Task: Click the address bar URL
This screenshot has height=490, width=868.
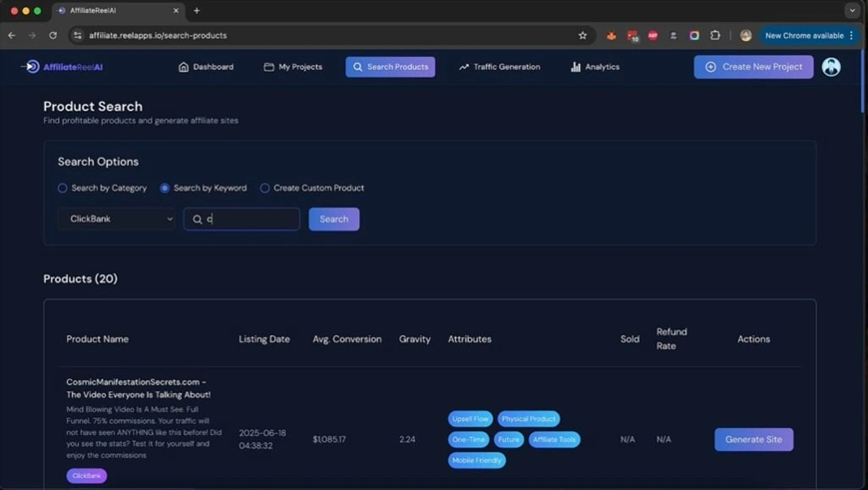Action: point(158,36)
